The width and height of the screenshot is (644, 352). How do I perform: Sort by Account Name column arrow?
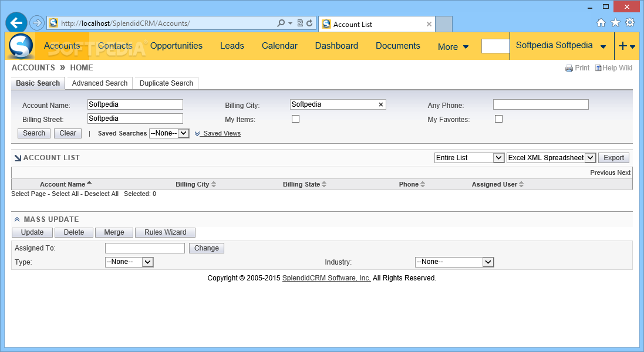(89, 183)
